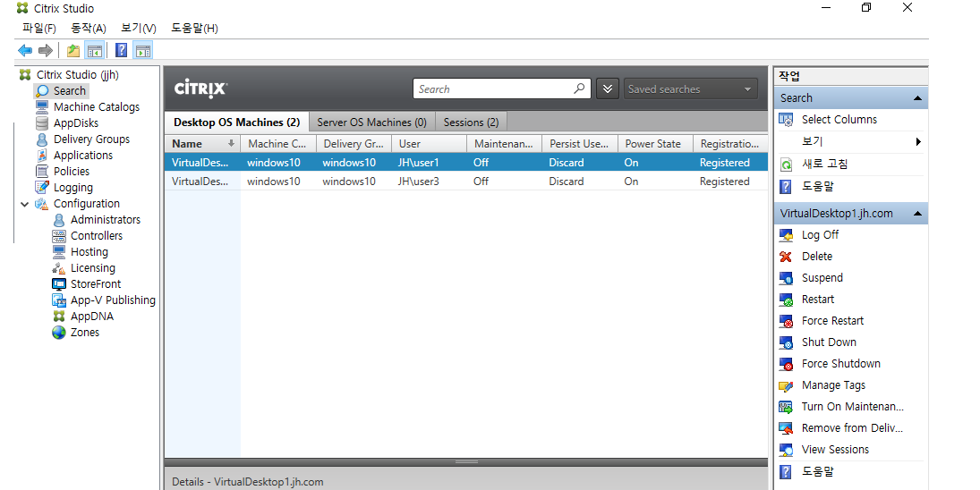The image size is (980, 490).
Task: Open Policies in the tree
Action: pyautogui.click(x=72, y=172)
